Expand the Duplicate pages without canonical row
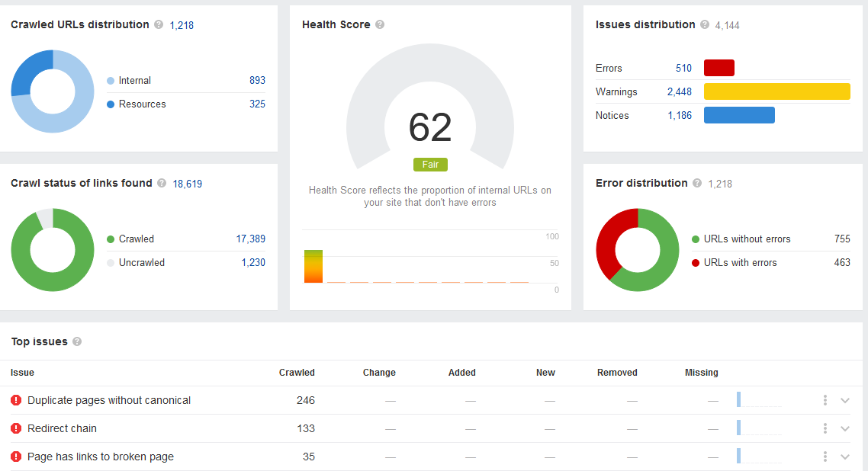The height and width of the screenshot is (471, 868). point(844,400)
